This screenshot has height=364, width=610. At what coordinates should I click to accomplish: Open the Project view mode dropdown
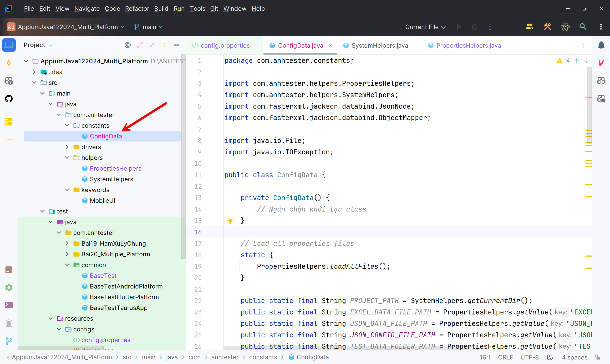38,45
